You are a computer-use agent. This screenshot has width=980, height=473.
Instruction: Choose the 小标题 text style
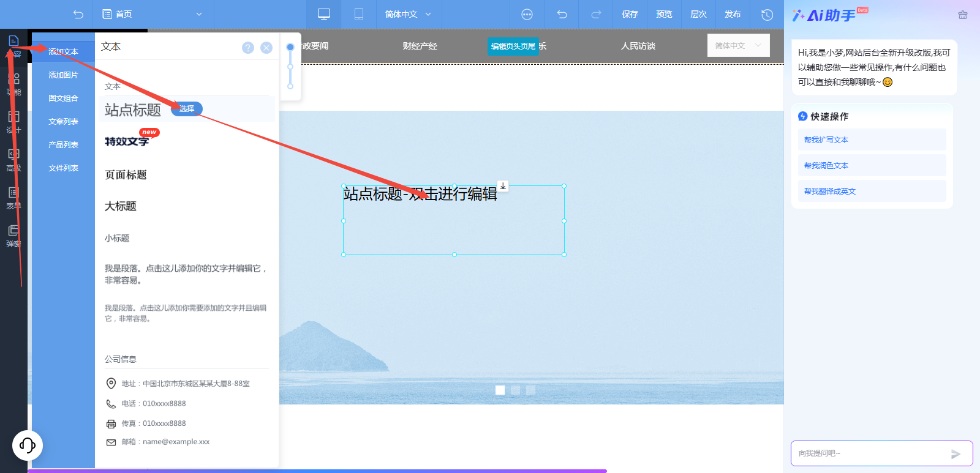click(x=117, y=238)
